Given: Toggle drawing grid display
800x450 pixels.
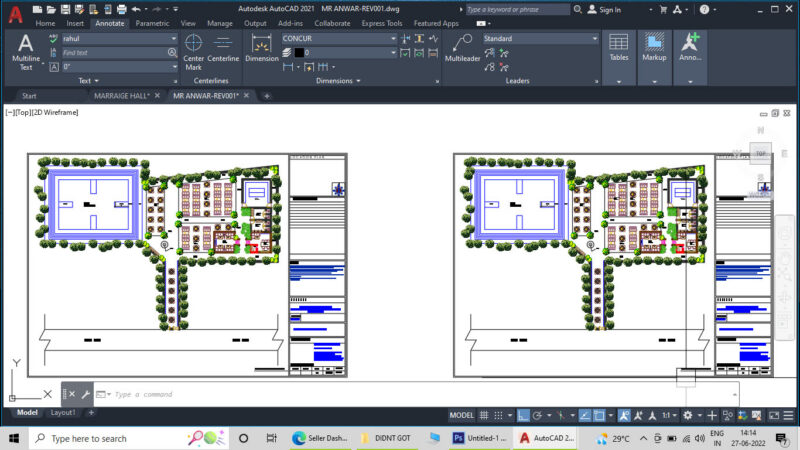Looking at the screenshot, I should coord(484,415).
